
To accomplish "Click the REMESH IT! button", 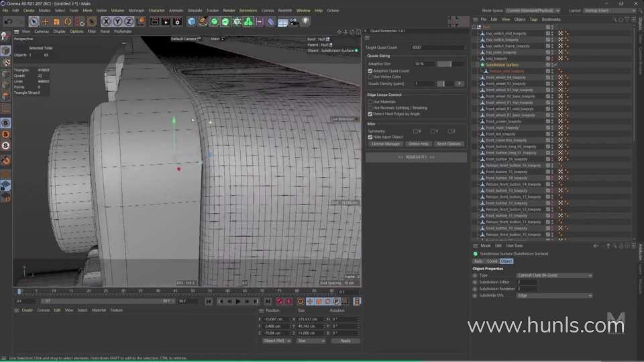I will click(x=416, y=157).
